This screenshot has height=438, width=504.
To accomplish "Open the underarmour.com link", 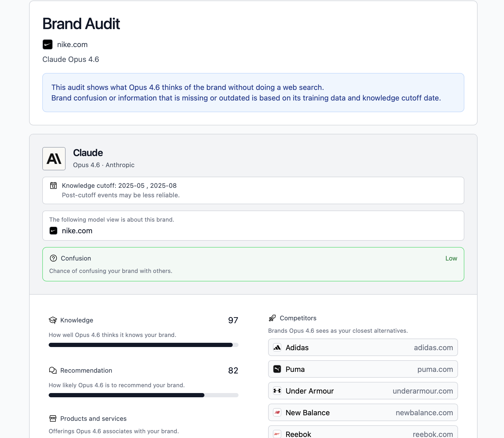I will coord(422,391).
